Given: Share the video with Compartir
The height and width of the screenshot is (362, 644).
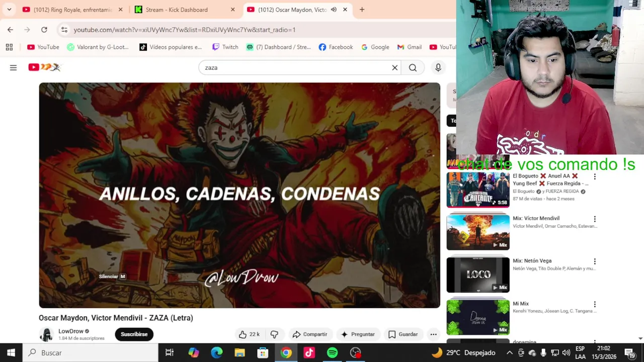Looking at the screenshot, I should coord(310,334).
